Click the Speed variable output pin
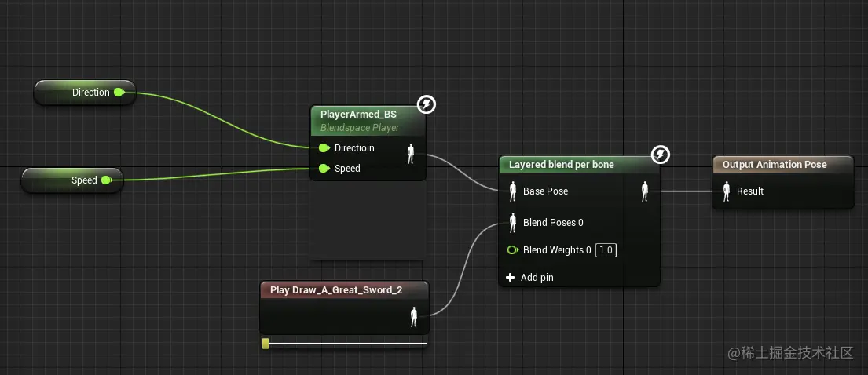Viewport: 868px width, 375px height. [107, 180]
